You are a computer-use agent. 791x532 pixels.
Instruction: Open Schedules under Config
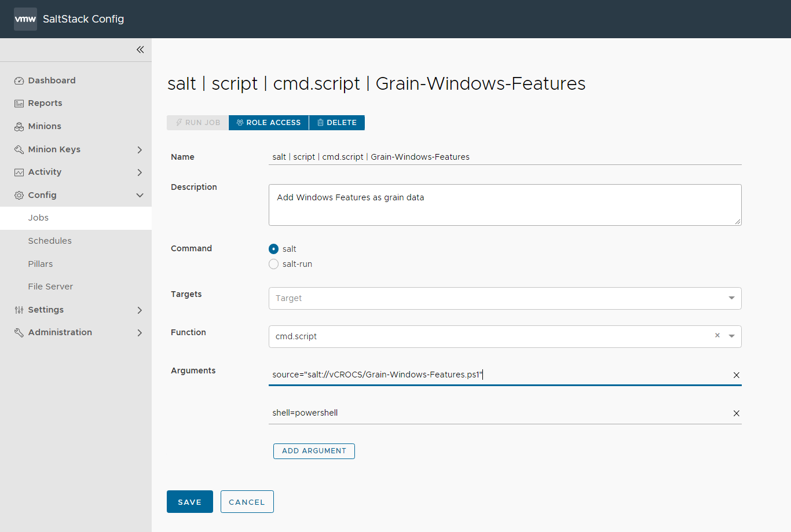pos(50,241)
